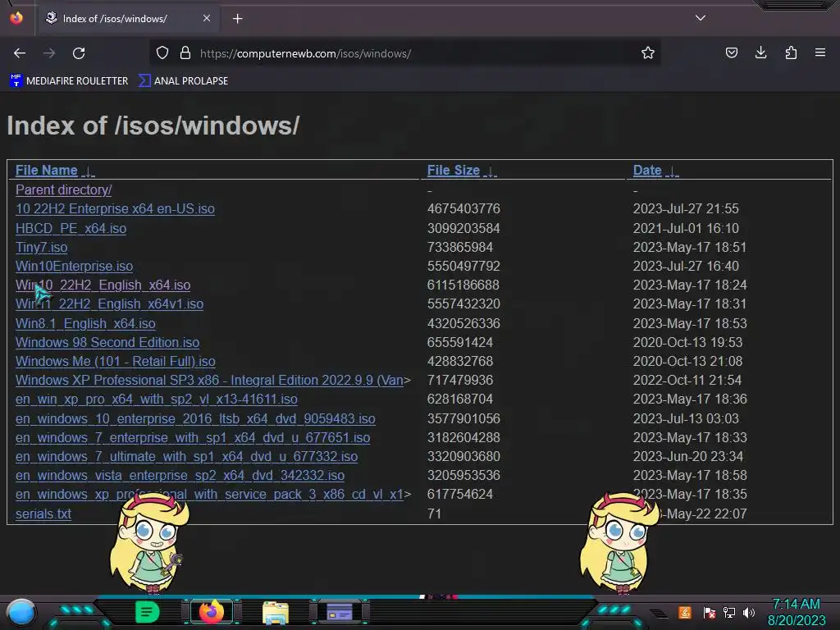This screenshot has height=630, width=840.
Task: Open the volume speaker tray icon
Action: (x=748, y=612)
